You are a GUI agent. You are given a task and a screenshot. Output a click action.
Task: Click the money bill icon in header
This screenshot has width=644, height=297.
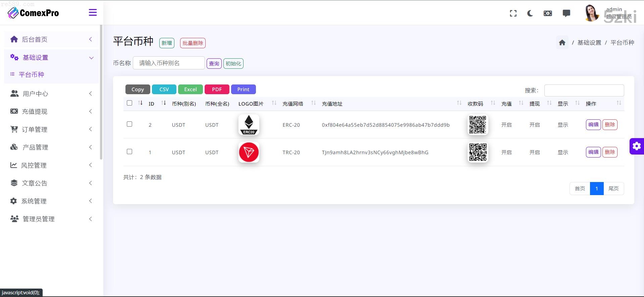pyautogui.click(x=548, y=13)
